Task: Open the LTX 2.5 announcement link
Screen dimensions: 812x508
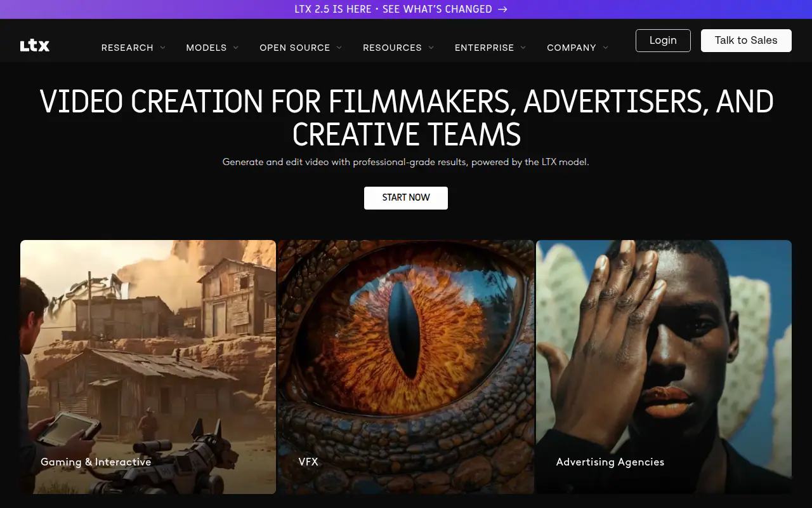Action: click(401, 10)
